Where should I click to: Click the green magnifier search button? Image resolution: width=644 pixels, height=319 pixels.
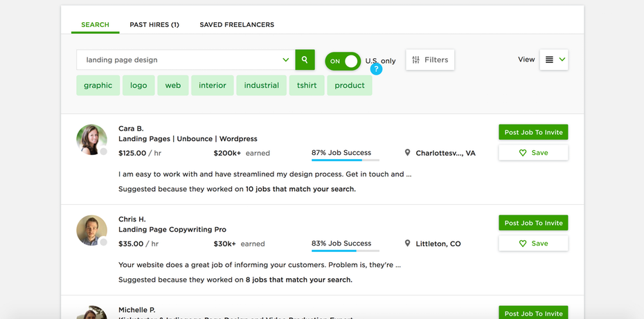click(305, 60)
